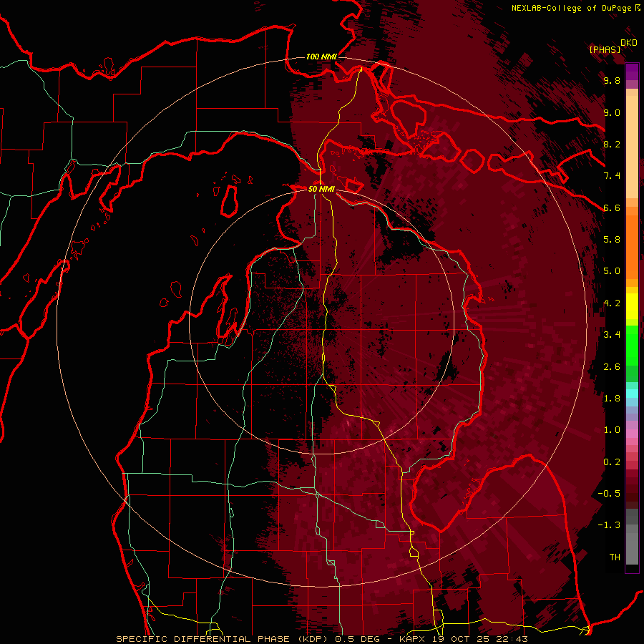Click the dark orange segment of the color bar
This screenshot has width=644, height=644.
point(632,248)
